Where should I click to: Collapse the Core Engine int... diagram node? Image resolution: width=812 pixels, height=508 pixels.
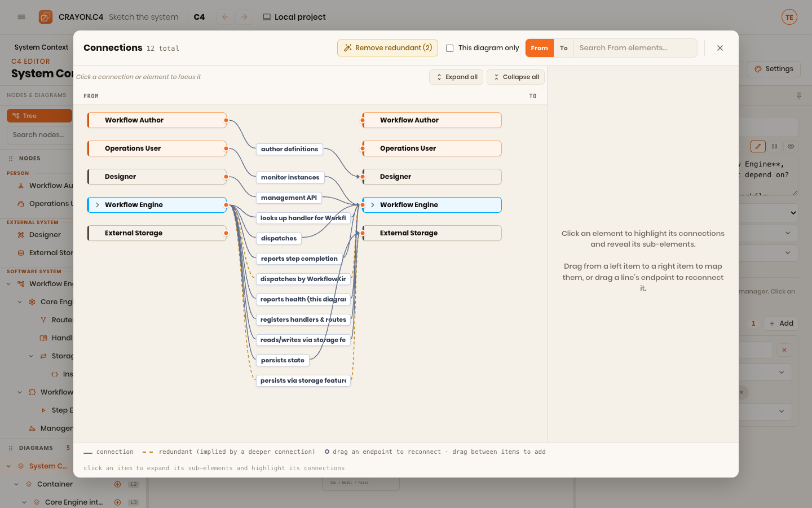click(x=24, y=502)
